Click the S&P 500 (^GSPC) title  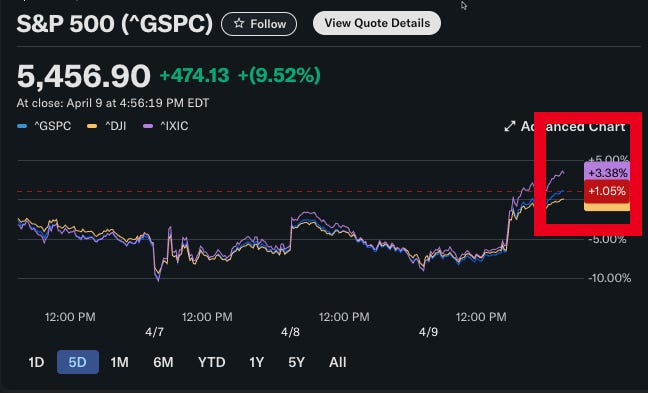114,24
